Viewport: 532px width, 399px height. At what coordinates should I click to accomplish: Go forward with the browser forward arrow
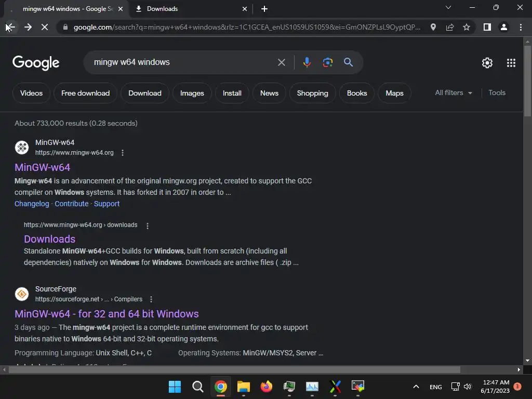[28, 27]
